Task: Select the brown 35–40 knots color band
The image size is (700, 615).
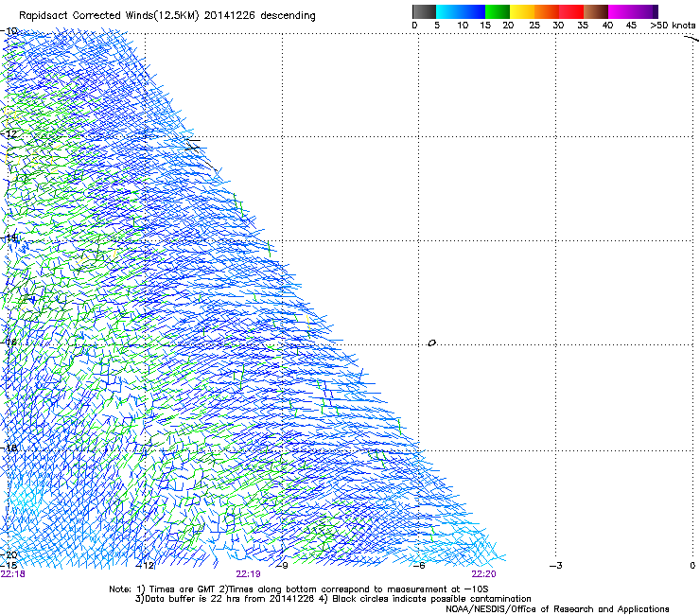Action: (x=596, y=11)
